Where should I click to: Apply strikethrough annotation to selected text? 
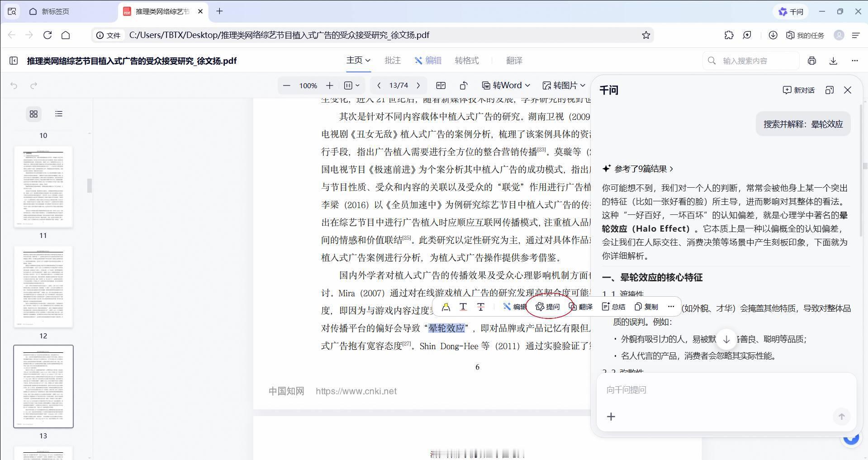(480, 307)
